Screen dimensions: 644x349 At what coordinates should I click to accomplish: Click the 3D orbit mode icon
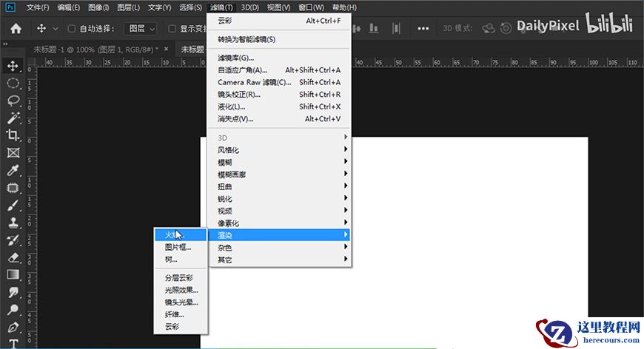click(489, 28)
